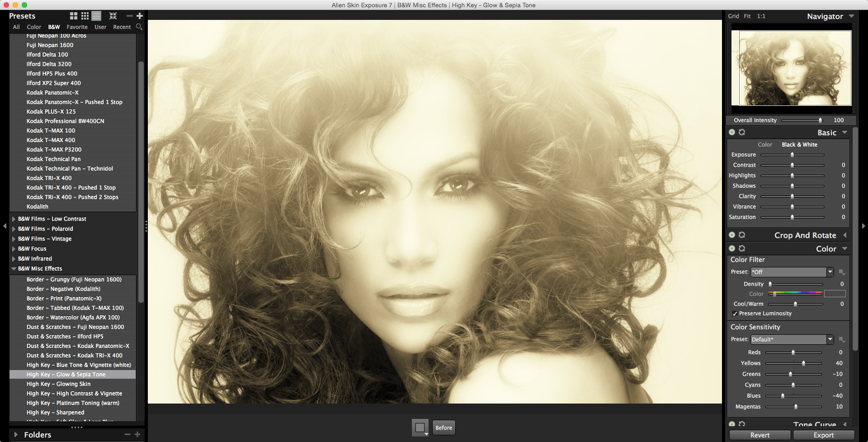Screen dimensions: 868x442
Task: Click the Export button
Action: pyautogui.click(x=824, y=435)
